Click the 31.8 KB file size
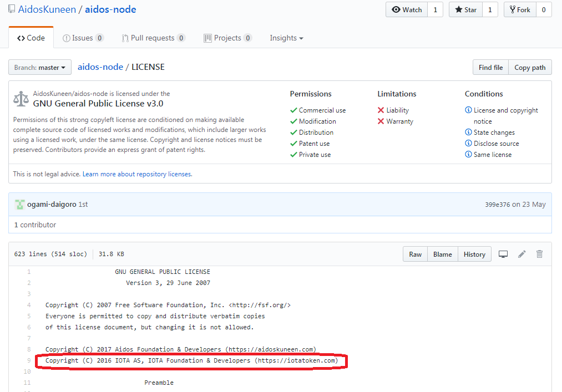Viewport: 562px width, 392px height. (112, 254)
